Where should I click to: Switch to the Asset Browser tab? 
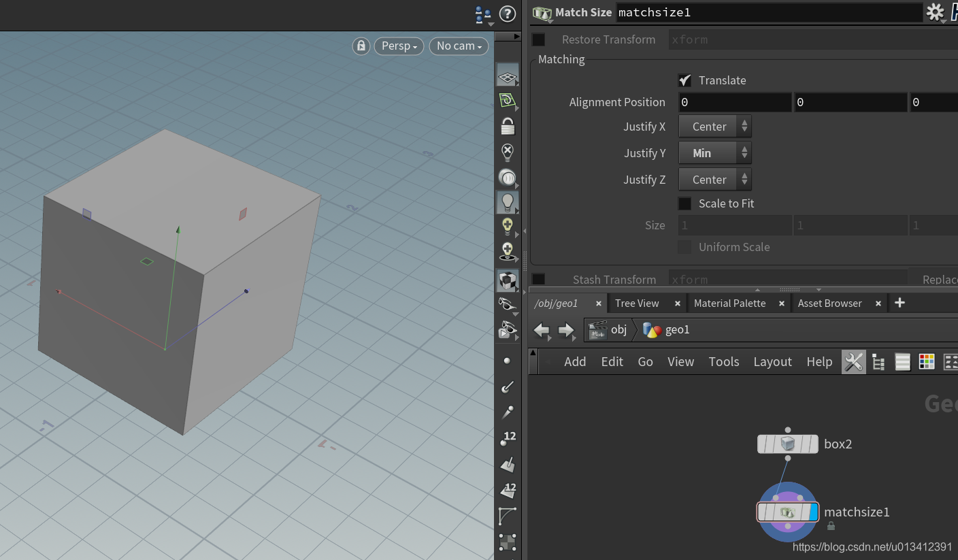(x=829, y=303)
